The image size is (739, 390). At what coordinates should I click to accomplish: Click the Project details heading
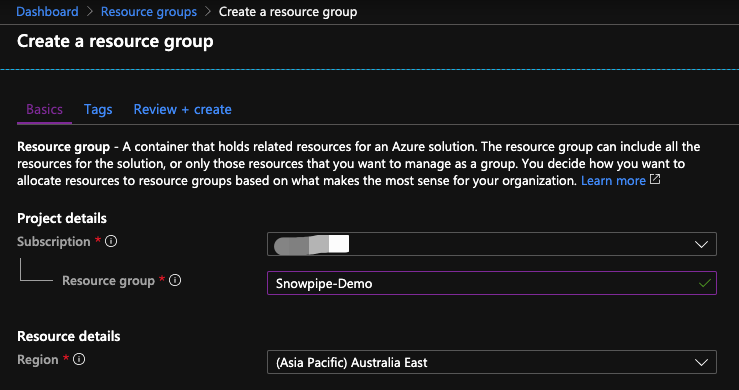pyautogui.click(x=62, y=218)
